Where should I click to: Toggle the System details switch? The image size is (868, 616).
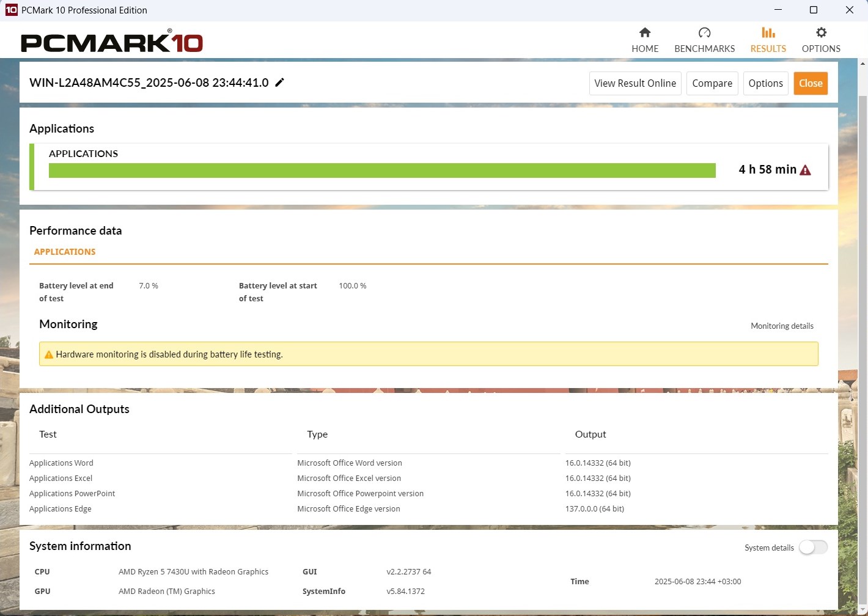(x=813, y=548)
